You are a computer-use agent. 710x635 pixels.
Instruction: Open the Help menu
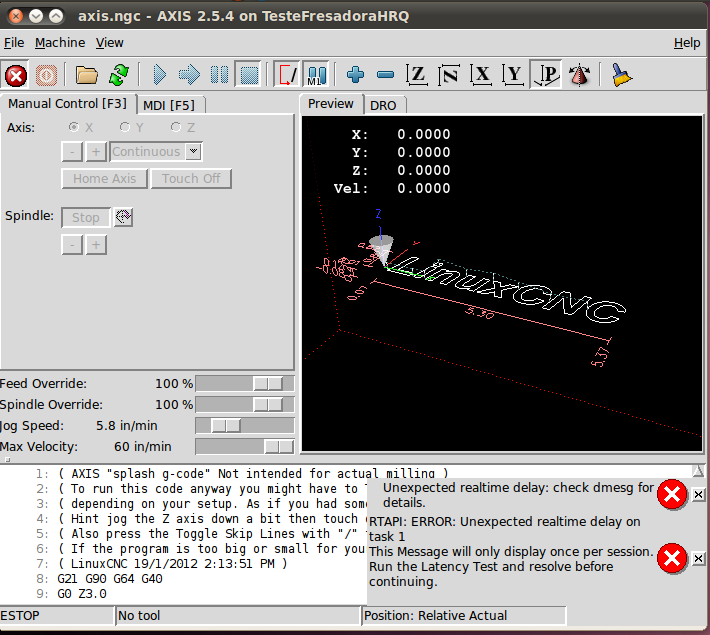coord(687,43)
